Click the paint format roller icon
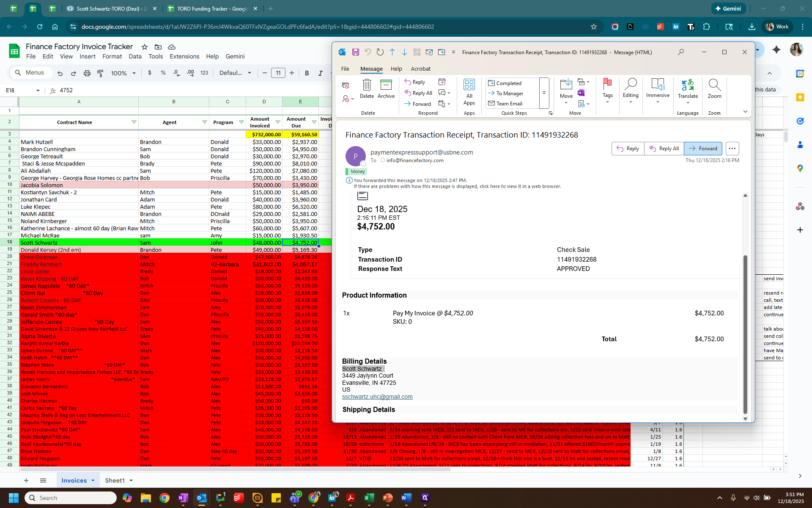Viewport: 812px width, 508px height. pos(100,73)
